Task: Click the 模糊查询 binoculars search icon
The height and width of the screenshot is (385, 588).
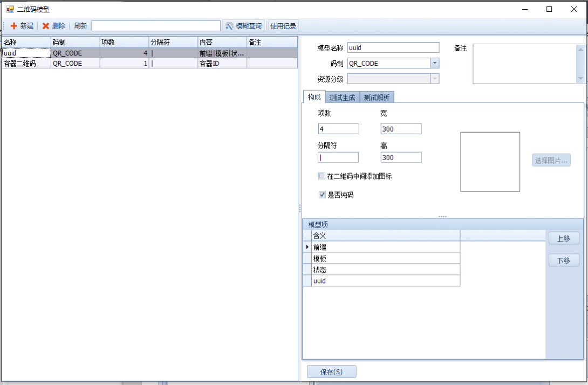Action: [x=229, y=26]
